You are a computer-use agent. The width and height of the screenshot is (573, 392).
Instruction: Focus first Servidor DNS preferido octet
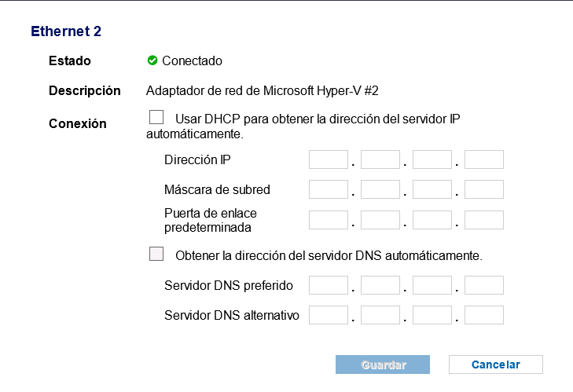[329, 285]
